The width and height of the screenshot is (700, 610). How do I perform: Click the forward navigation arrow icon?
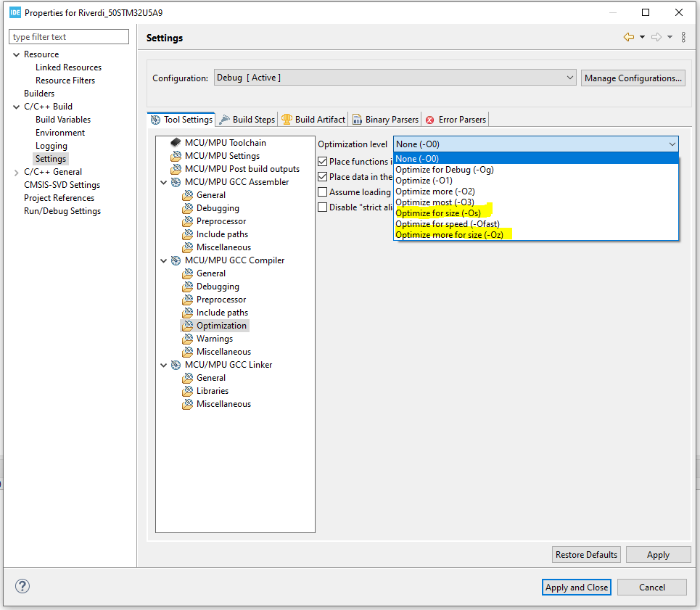pyautogui.click(x=656, y=37)
